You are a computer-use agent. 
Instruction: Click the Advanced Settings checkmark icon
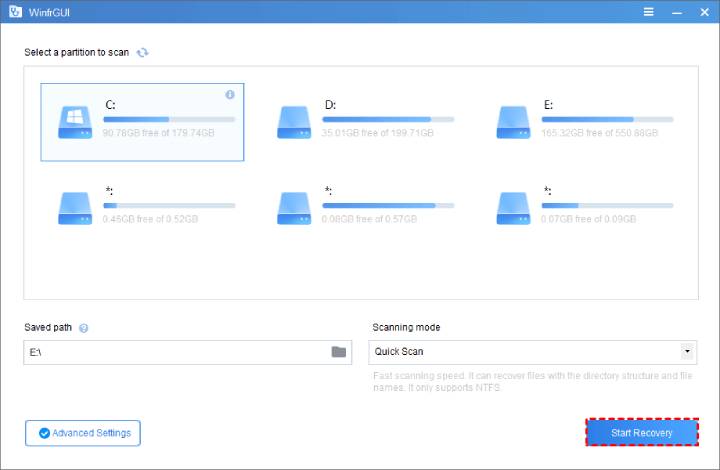pos(45,433)
